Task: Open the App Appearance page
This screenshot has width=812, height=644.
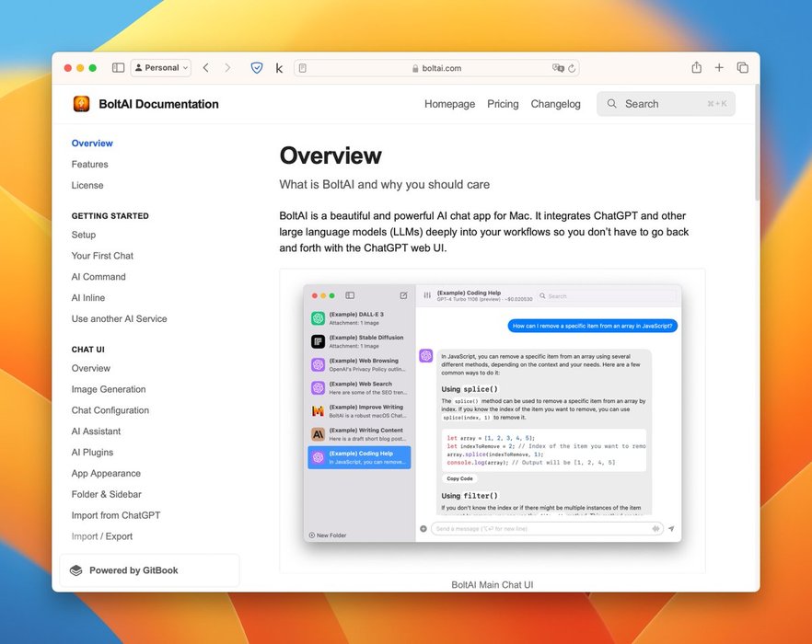Action: point(106,473)
